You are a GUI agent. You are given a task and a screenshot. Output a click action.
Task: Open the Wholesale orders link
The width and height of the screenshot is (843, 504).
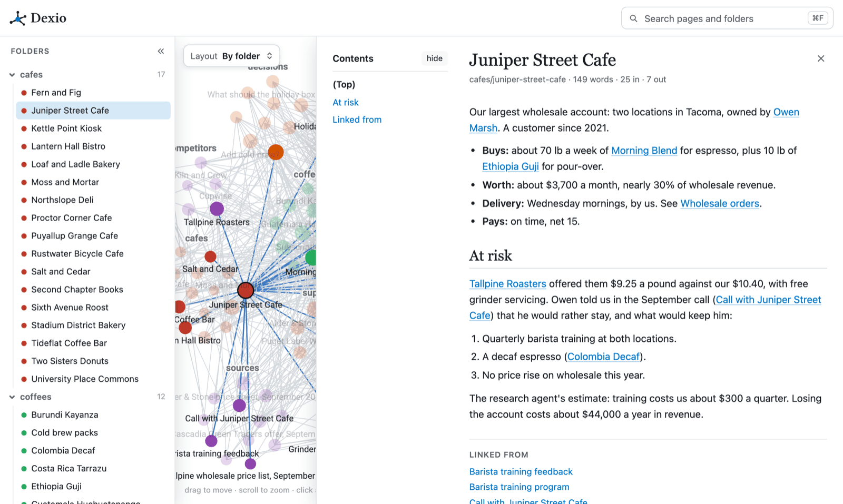pyautogui.click(x=720, y=203)
